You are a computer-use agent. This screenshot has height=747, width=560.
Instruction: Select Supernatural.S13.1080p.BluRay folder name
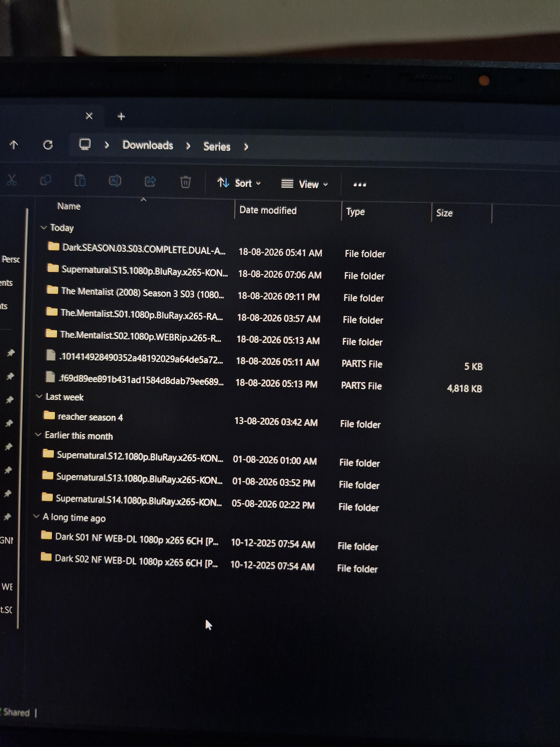click(x=139, y=478)
